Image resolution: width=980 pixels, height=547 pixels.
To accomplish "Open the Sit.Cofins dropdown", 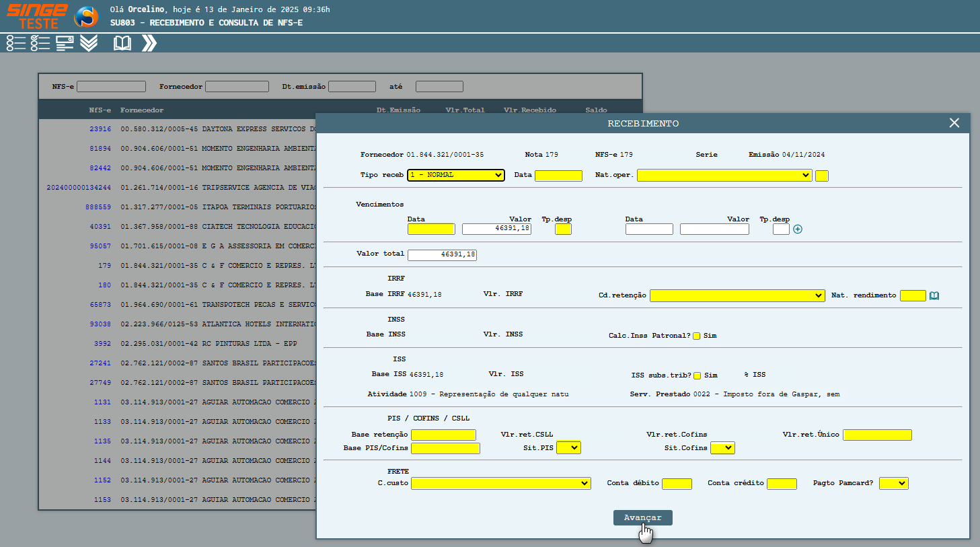I will tap(722, 447).
